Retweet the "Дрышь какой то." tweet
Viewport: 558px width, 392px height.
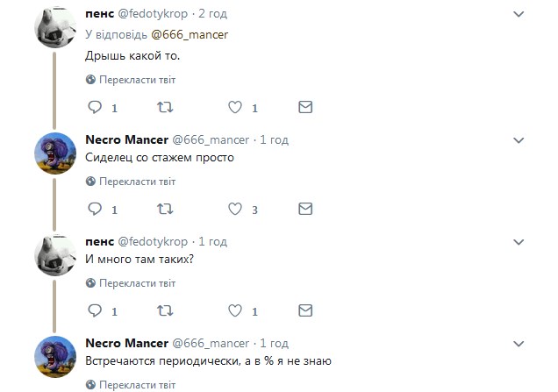164,107
